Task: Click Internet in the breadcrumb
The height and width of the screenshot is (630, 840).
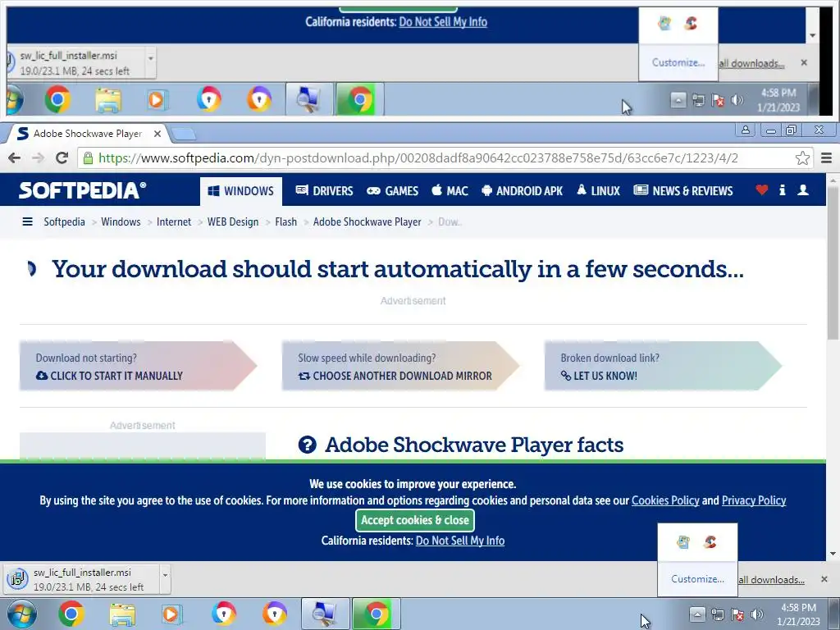Action: pos(174,221)
